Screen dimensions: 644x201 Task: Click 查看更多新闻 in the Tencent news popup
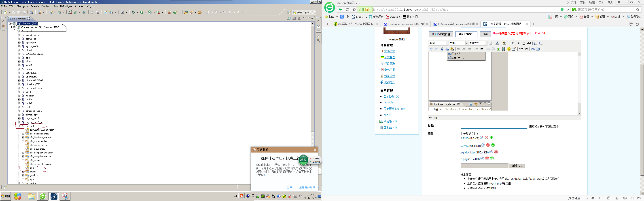click(307, 187)
